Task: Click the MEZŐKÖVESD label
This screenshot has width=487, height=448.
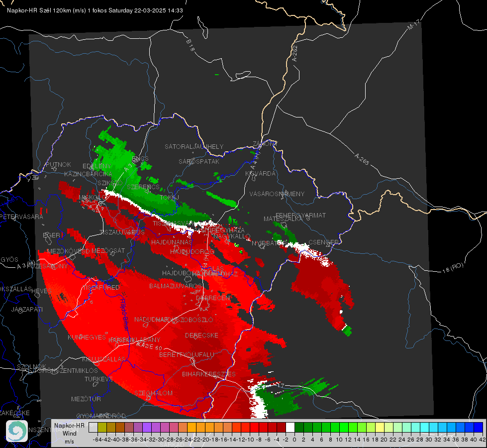Action: [68, 251]
